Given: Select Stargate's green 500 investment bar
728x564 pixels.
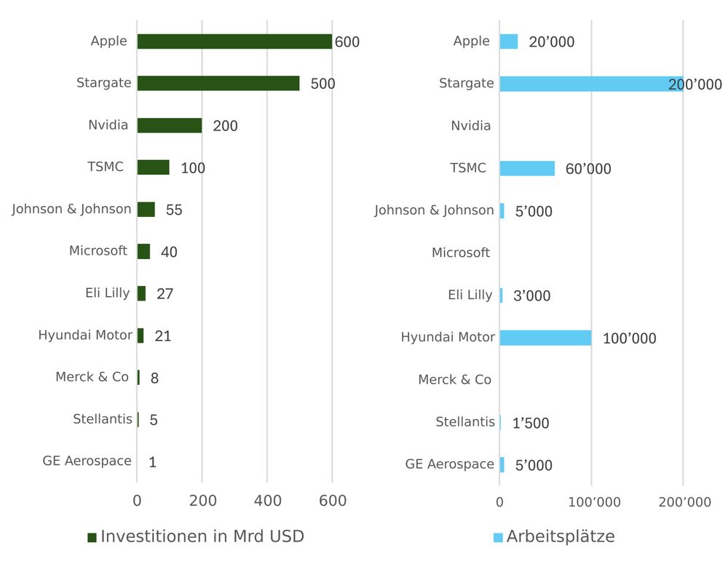Looking at the screenshot, I should pyautogui.click(x=218, y=83).
